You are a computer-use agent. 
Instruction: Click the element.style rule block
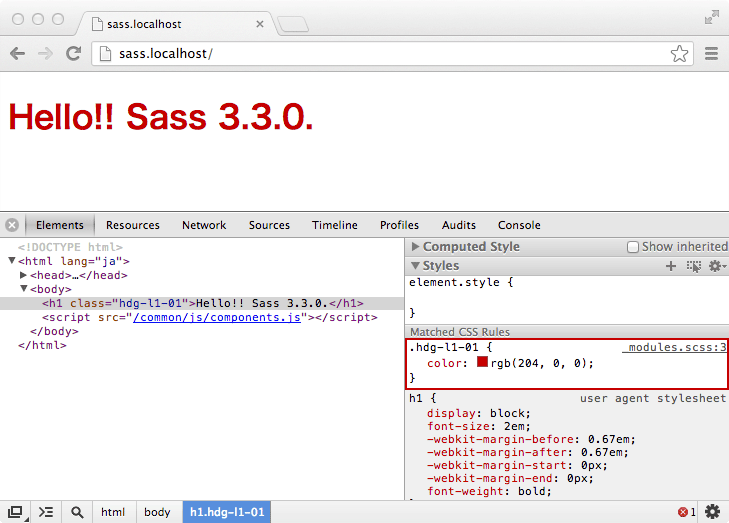[567, 298]
